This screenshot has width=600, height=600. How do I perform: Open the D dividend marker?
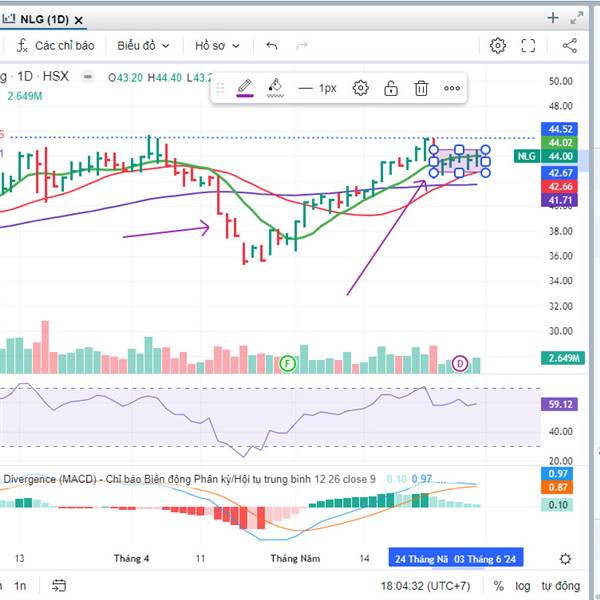460,364
